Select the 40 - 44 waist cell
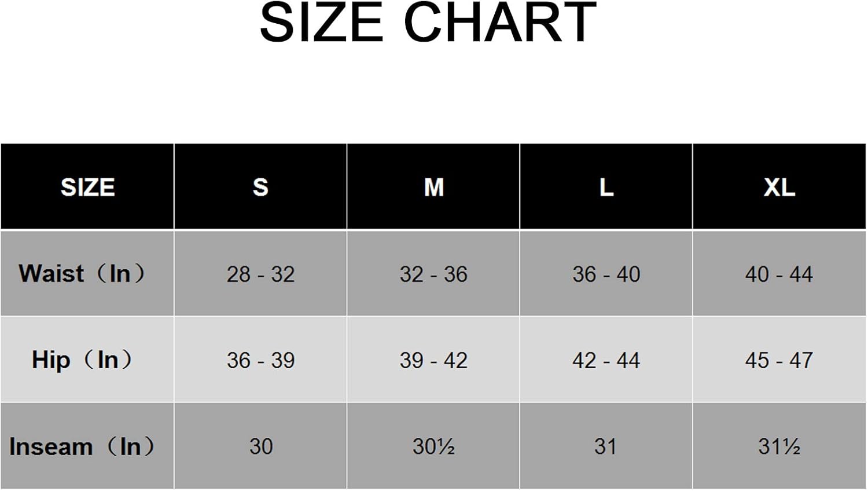The image size is (868, 491). (779, 274)
